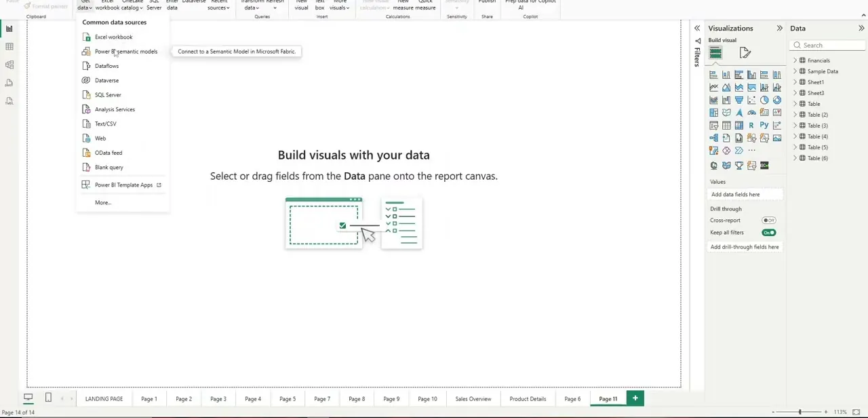Click Values 'Add data fields here' well
The width and height of the screenshot is (868, 418).
click(745, 195)
